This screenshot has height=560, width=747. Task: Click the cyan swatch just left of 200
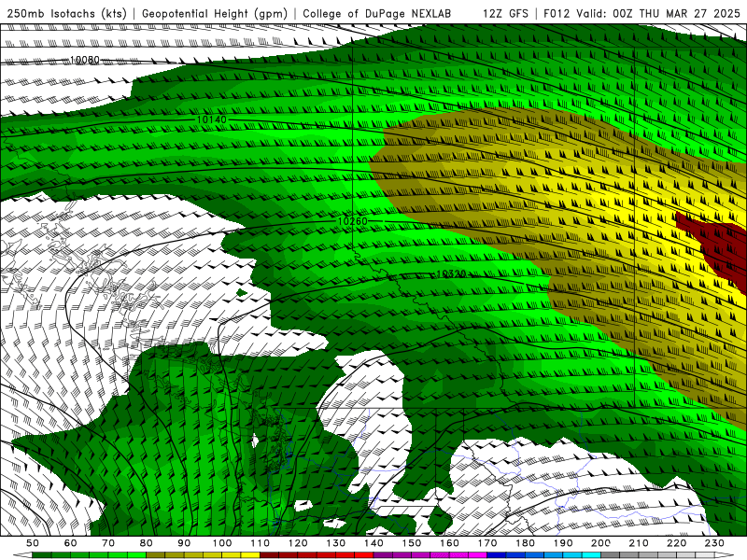point(591,554)
